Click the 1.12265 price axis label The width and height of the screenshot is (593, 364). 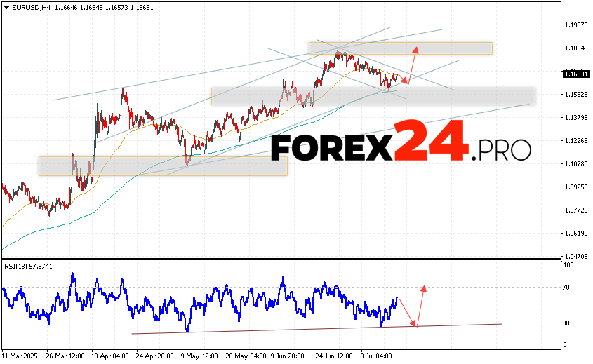pos(575,140)
